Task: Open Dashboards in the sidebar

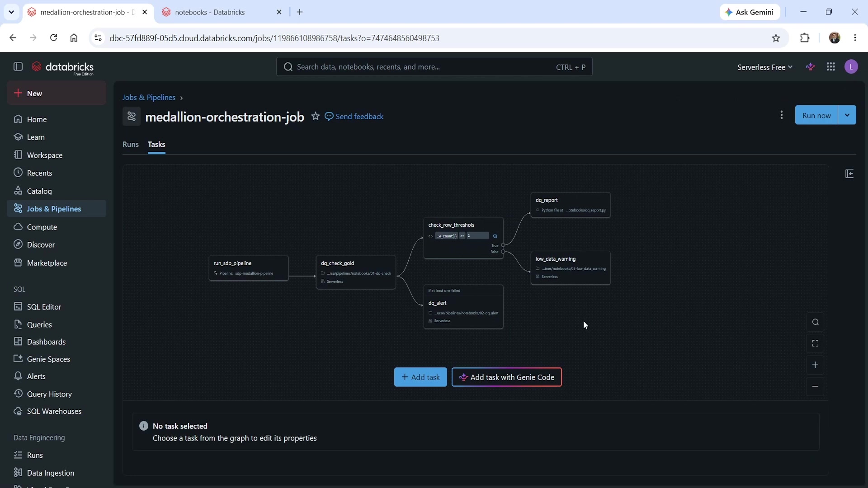Action: [57, 342]
